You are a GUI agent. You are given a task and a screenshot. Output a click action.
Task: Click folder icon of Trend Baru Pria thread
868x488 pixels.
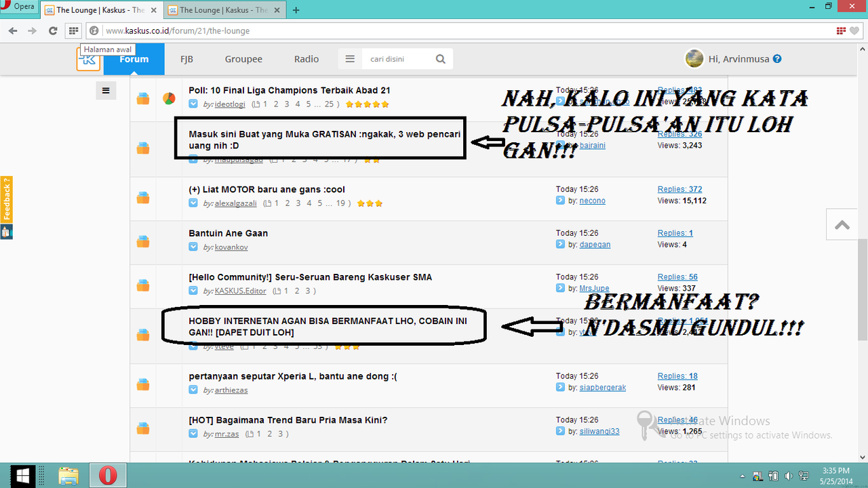pos(143,428)
